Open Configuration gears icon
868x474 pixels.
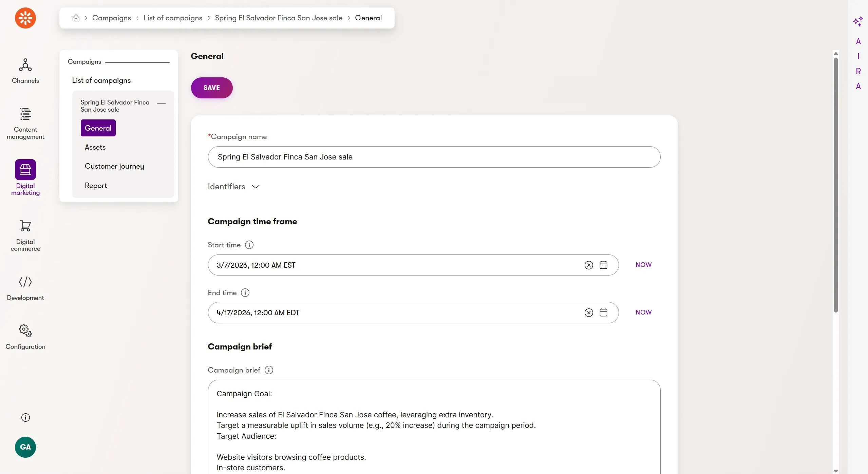point(25,330)
